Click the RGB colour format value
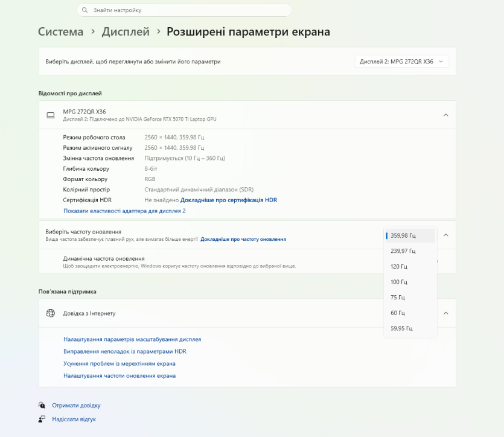Image resolution: width=504 pixels, height=437 pixels. (150, 179)
